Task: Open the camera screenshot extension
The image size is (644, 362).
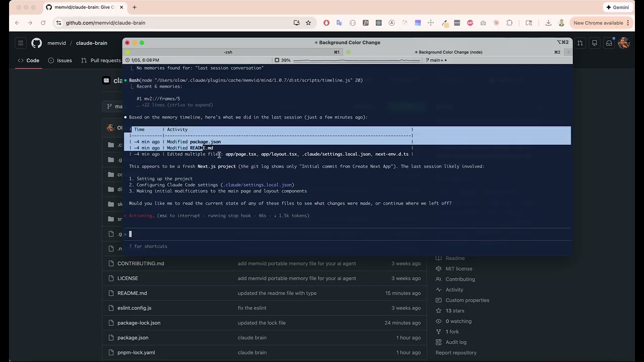Action: click(483, 23)
